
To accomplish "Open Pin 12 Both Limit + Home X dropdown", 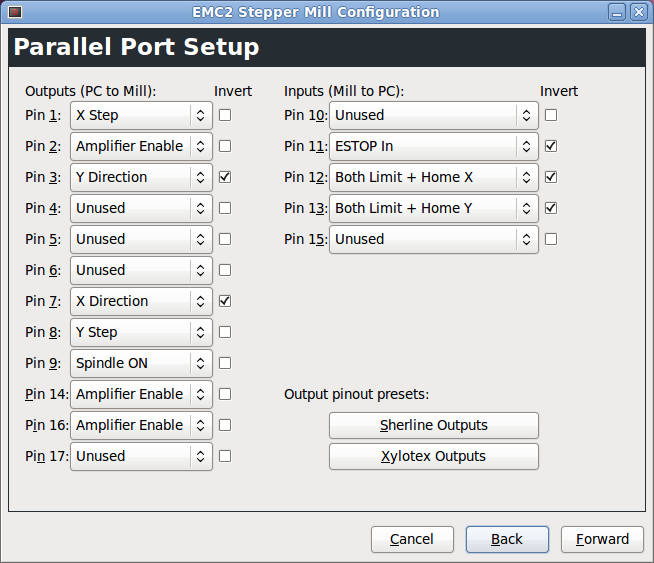I will click(434, 177).
